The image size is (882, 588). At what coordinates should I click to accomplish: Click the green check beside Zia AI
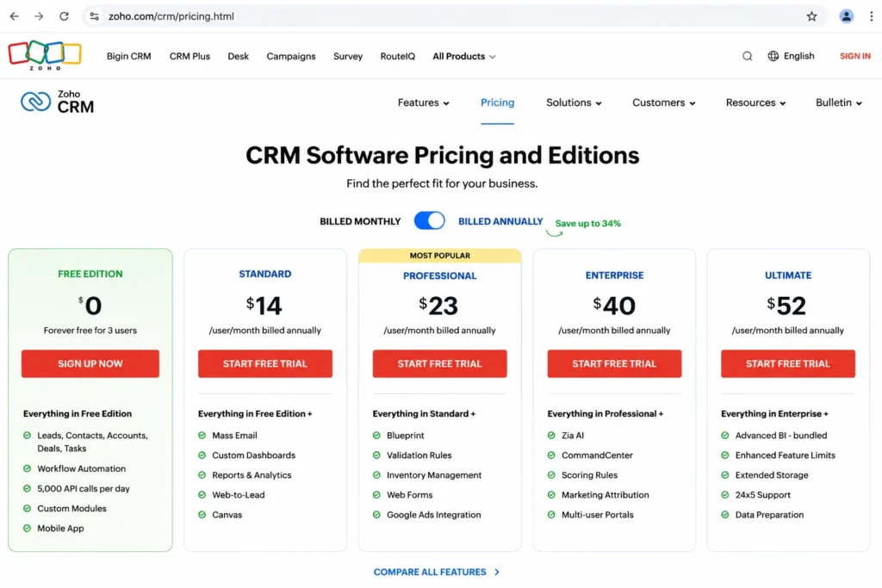coord(551,435)
